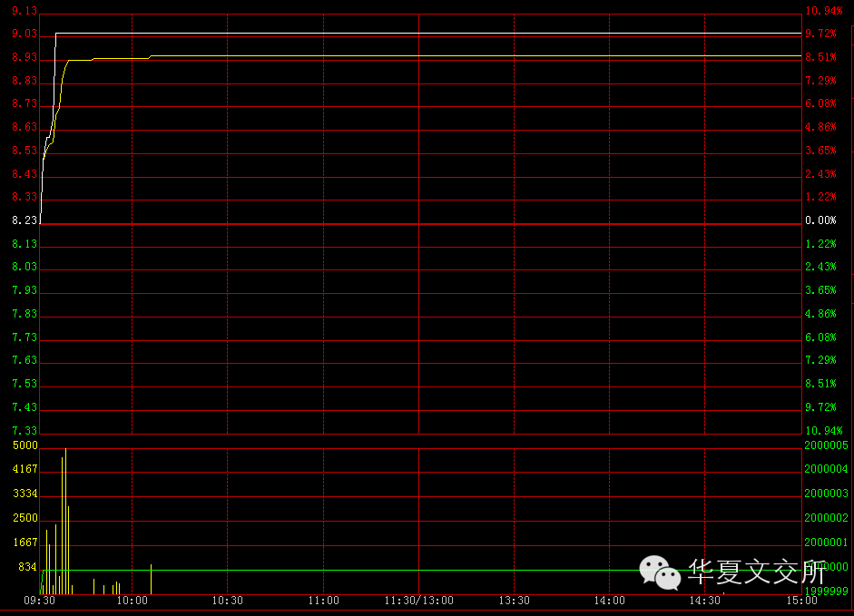Select the red 2.43% percentage label

coord(820,174)
